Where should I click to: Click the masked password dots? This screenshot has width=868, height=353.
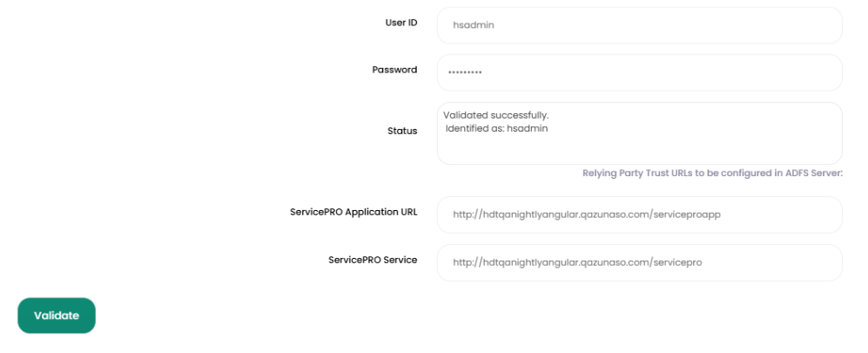[x=465, y=73]
